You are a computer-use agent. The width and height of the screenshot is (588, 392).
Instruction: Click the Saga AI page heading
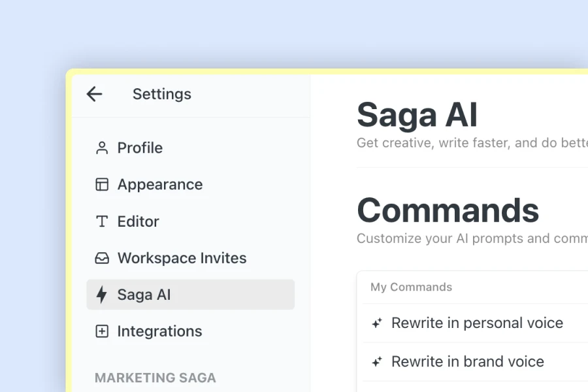click(x=416, y=114)
